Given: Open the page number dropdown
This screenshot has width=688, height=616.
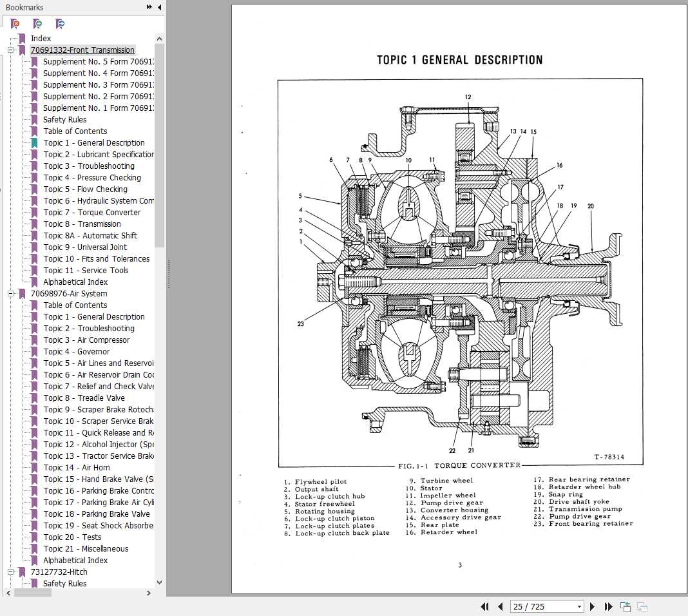Looking at the screenshot, I should [x=579, y=606].
